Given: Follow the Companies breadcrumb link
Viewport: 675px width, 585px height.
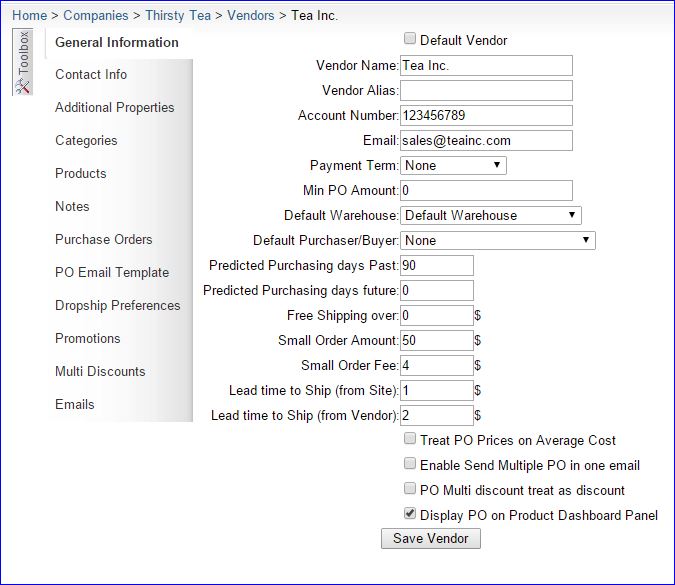Looking at the screenshot, I should pyautogui.click(x=96, y=15).
